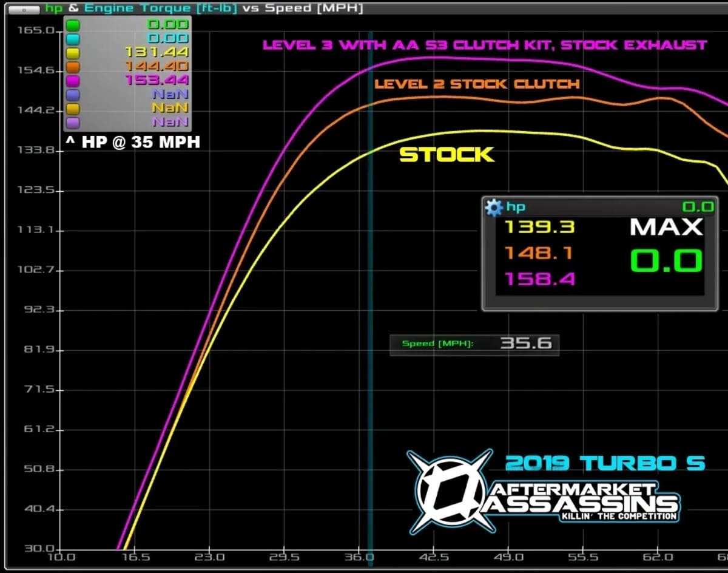Click the orange LEVEL 2 STOCK CLUTCH label
This screenshot has width=728, height=573.
tap(477, 84)
